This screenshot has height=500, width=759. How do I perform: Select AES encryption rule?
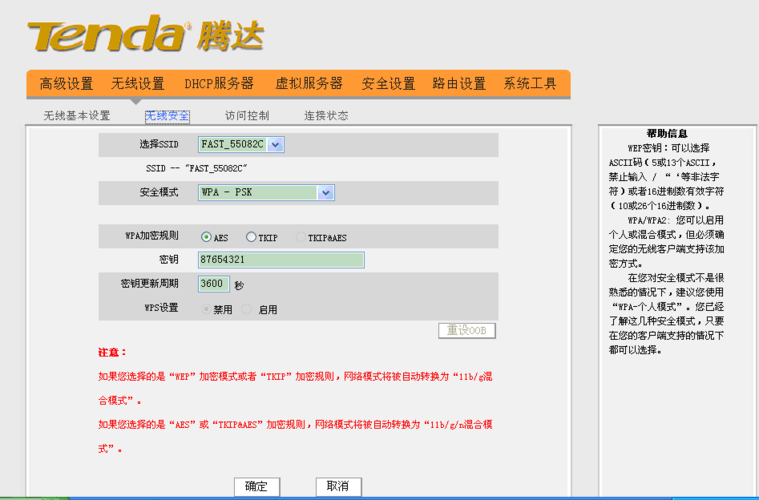206,237
